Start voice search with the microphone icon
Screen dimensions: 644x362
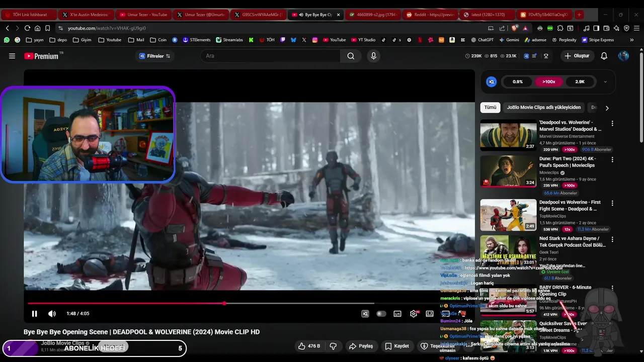(373, 56)
